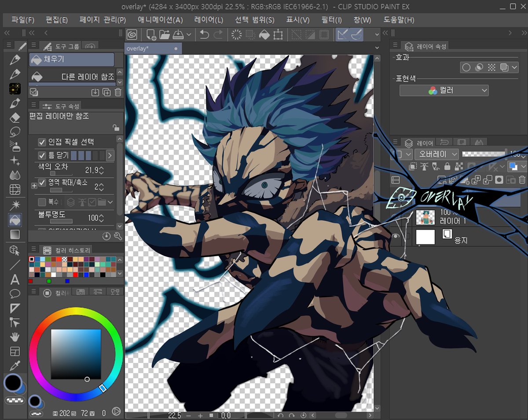Image resolution: width=528 pixels, height=420 pixels.
Task: Click the Undo arrow in the command bar
Action: 204,34
